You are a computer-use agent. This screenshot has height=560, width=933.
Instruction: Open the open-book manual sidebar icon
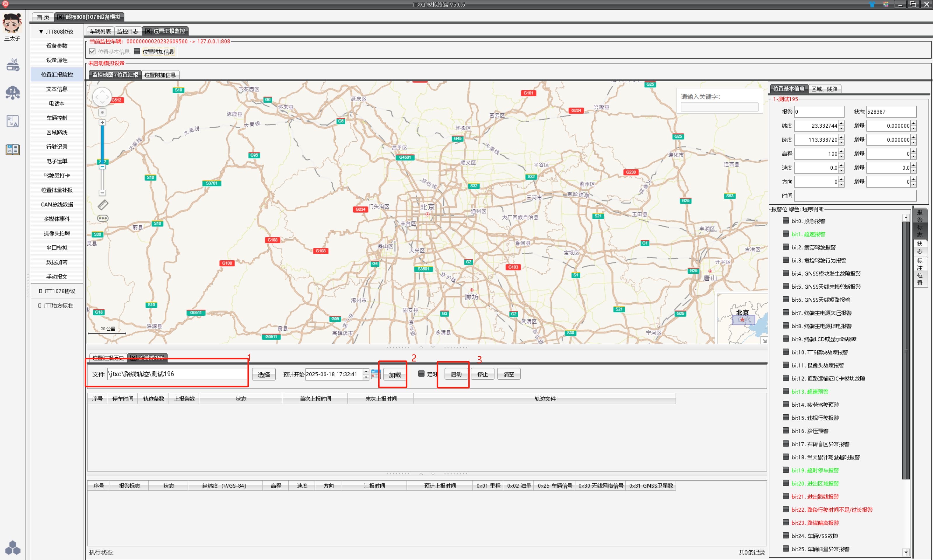[x=13, y=150]
